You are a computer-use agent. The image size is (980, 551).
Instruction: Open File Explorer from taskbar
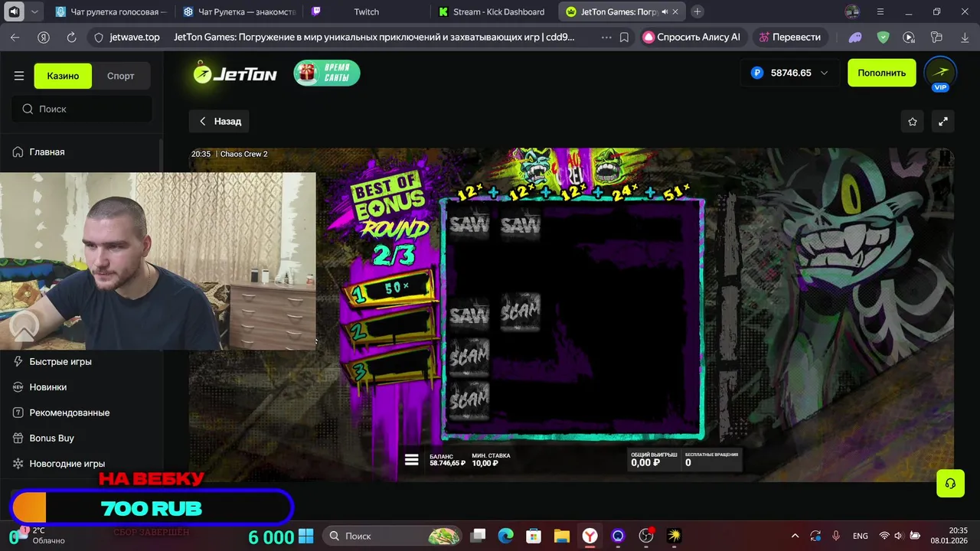point(562,536)
